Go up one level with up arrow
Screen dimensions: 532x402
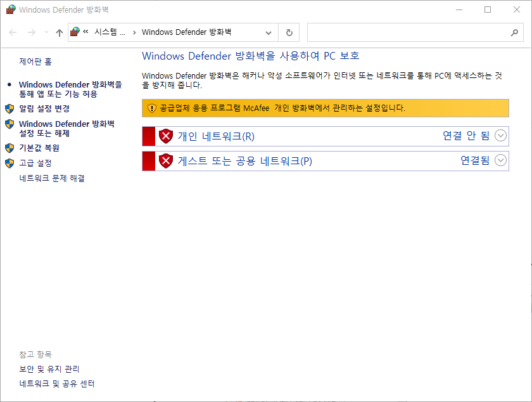coord(60,32)
